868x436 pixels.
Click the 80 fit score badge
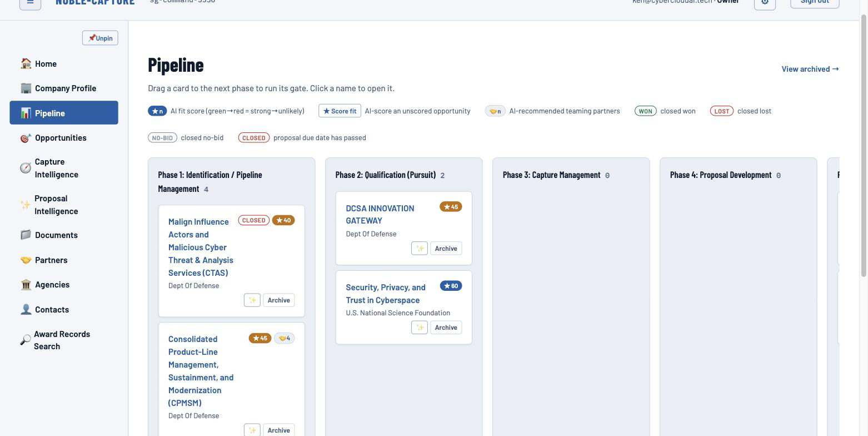(451, 286)
